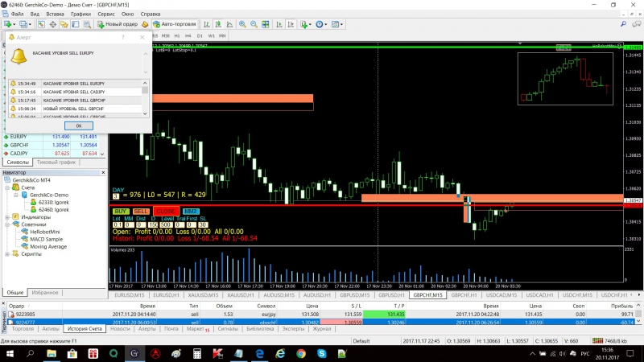Toggle the Navigator star-folder icon
The height and width of the screenshot is (362, 644).
[x=64, y=25]
